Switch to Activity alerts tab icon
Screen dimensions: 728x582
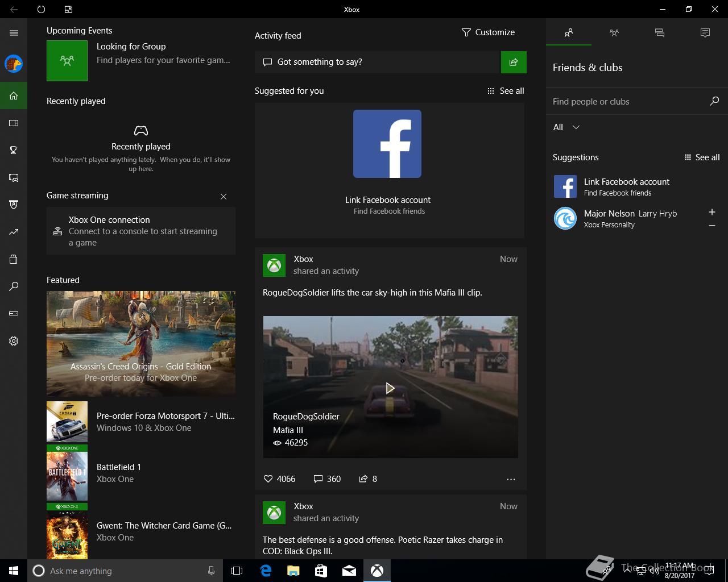coord(705,33)
